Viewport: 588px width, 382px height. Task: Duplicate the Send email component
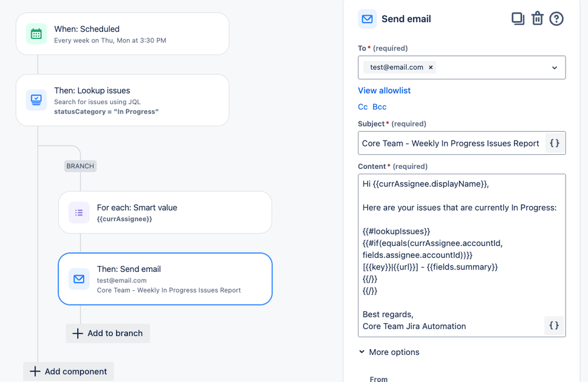coord(518,18)
